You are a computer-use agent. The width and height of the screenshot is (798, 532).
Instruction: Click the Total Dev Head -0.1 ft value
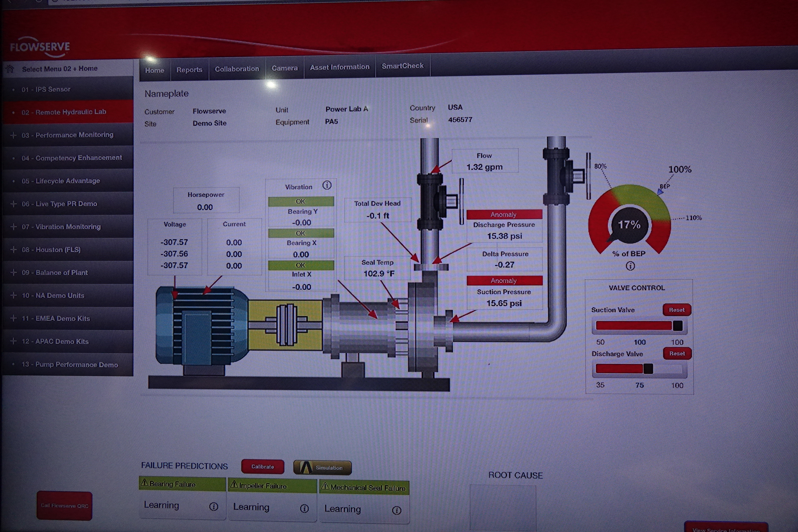click(378, 216)
